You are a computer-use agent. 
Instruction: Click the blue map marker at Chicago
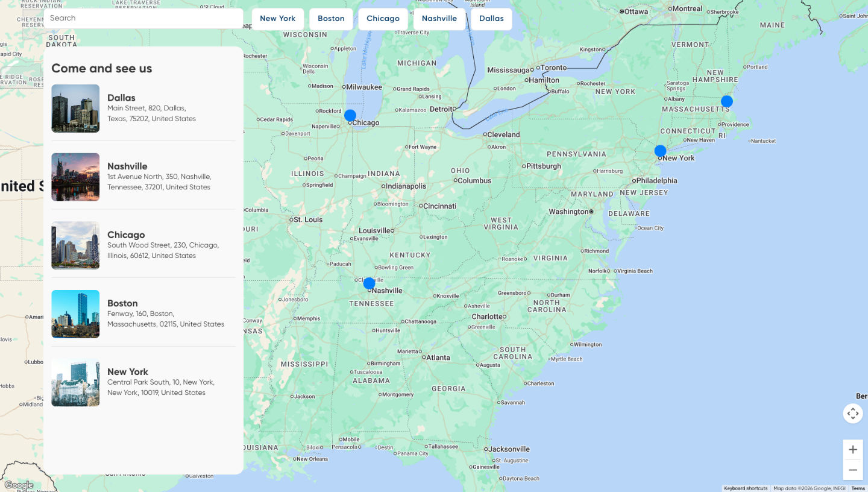[350, 115]
